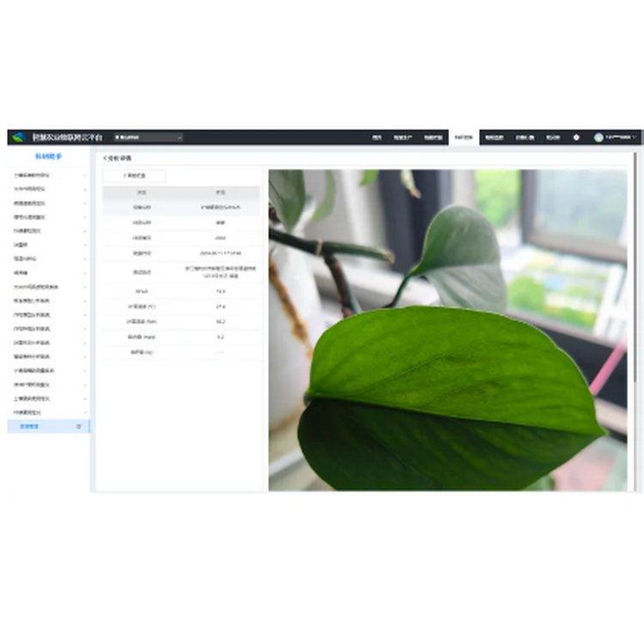Expand the second sidebar menu item
The height and width of the screenshot is (644, 644).
[47, 189]
